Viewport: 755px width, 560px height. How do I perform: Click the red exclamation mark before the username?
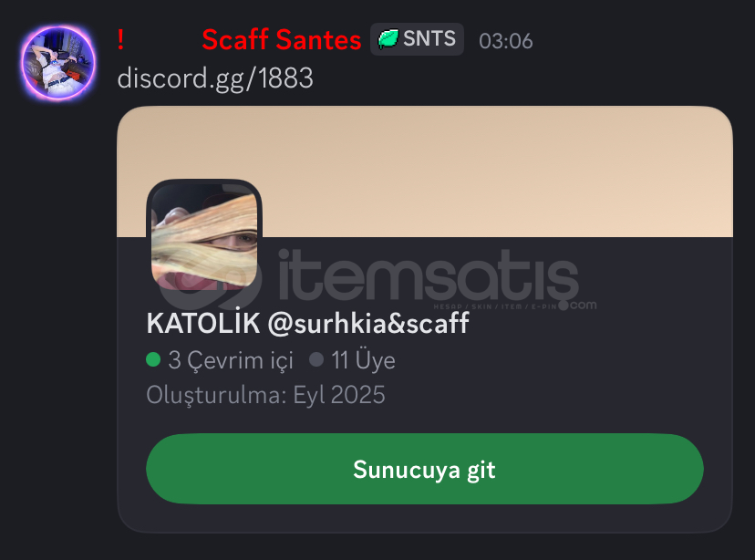pyautogui.click(x=120, y=39)
